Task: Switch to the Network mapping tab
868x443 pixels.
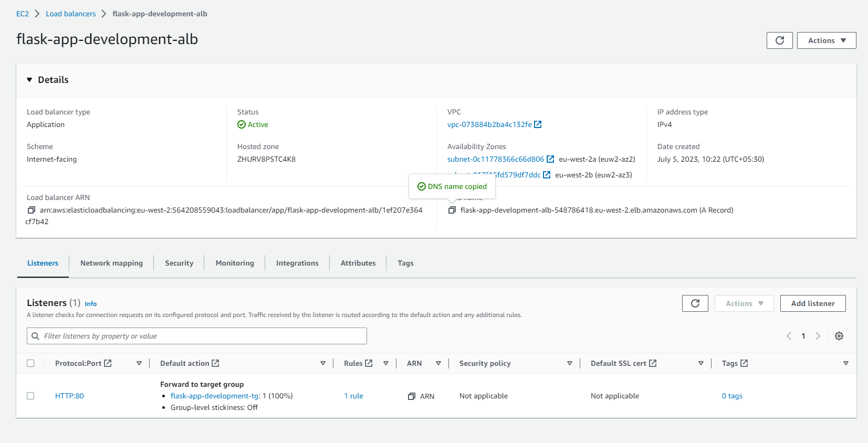Action: (x=111, y=263)
